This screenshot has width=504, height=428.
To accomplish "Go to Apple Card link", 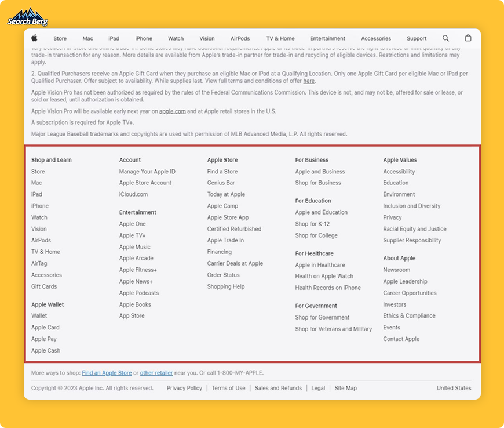I will pos(45,327).
